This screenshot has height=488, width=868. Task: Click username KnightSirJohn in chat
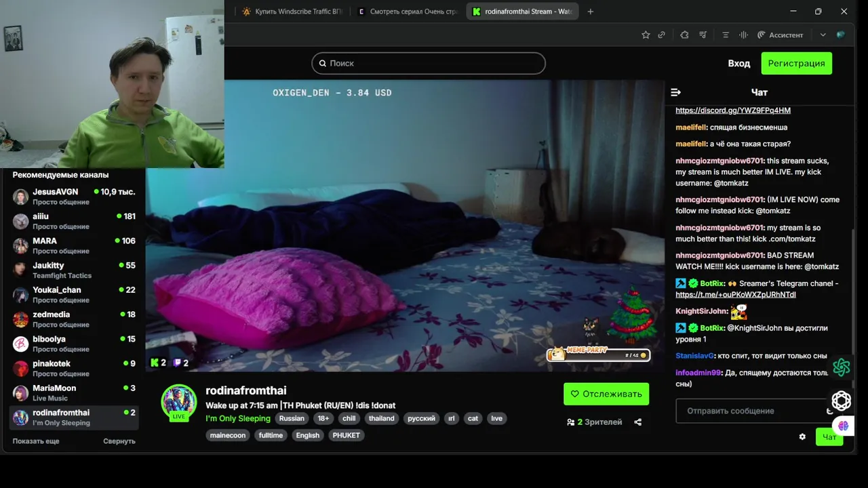click(702, 311)
